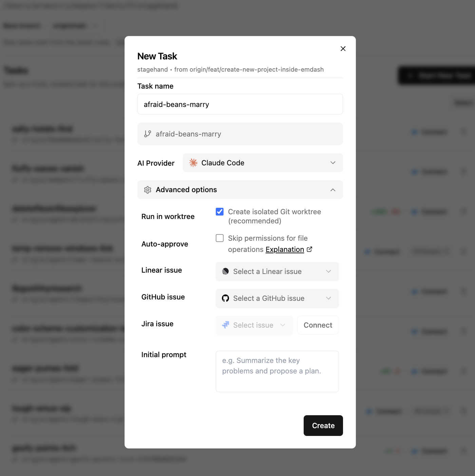Focus the Initial prompt text area

[x=277, y=371]
